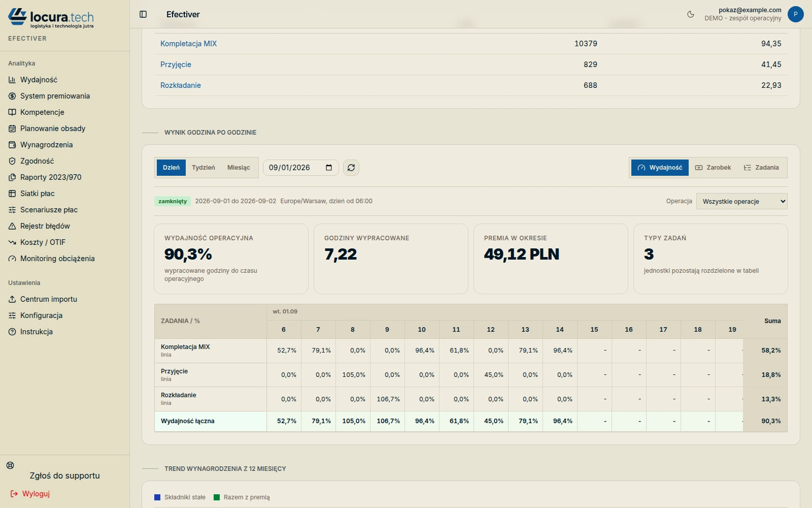This screenshot has width=812, height=508.
Task: Click the Siatki płac table icon
Action: 12,194
